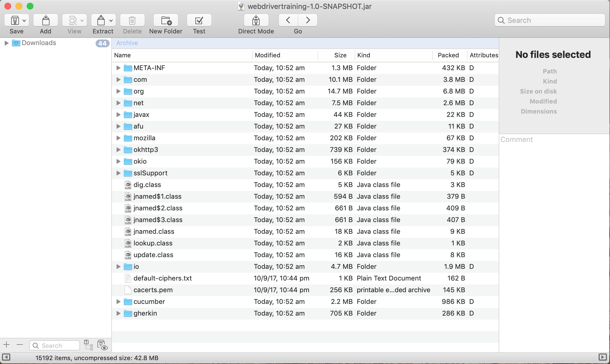
Task: Click the Direct Mode toolbar icon
Action: pyautogui.click(x=256, y=20)
